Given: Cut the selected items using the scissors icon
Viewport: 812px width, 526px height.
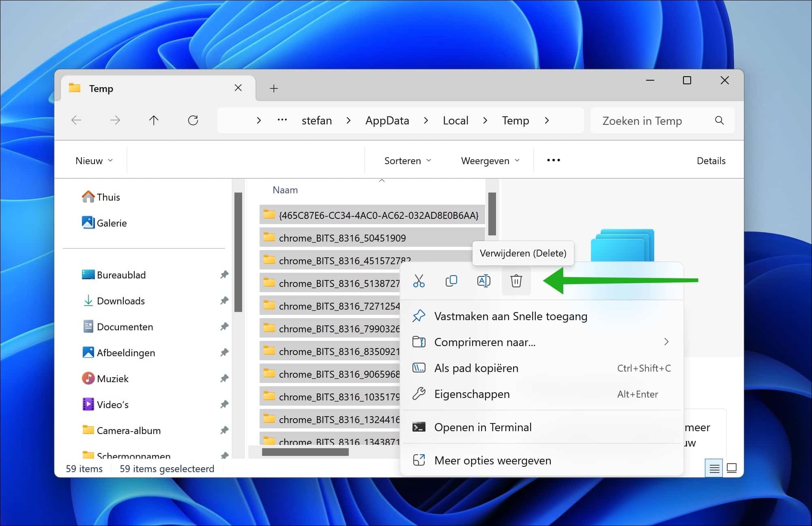Looking at the screenshot, I should [419, 280].
